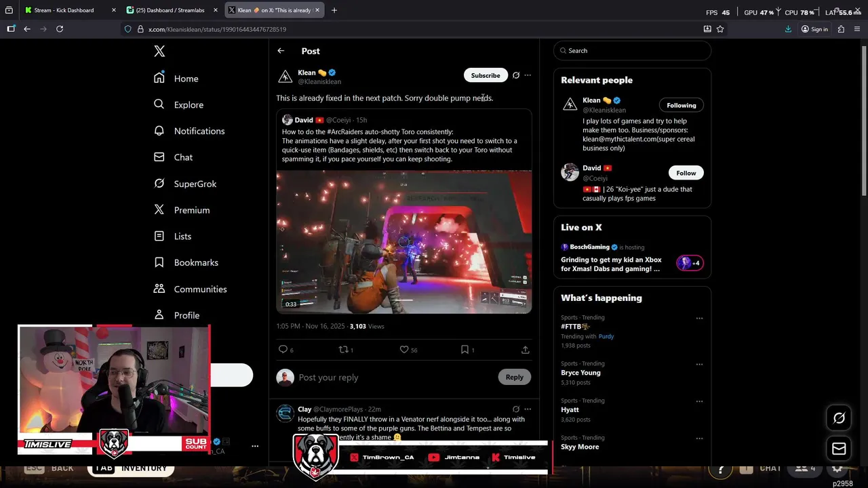Like the post with the heart icon
This screenshot has height=488, width=868.
pyautogui.click(x=404, y=350)
